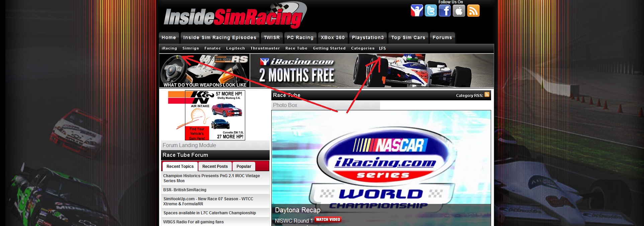This screenshot has height=226, width=644.
Task: Select the Simrigs submenu link
Action: coord(191,48)
